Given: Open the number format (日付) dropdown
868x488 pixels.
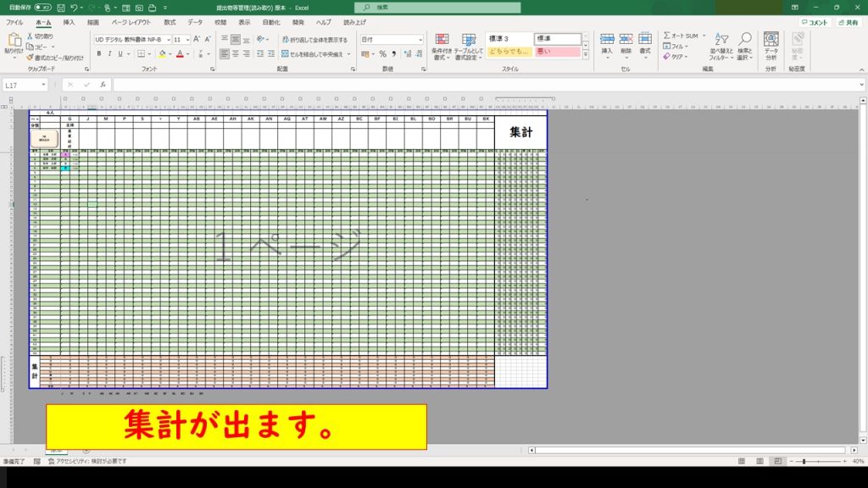Looking at the screenshot, I should click(x=420, y=40).
